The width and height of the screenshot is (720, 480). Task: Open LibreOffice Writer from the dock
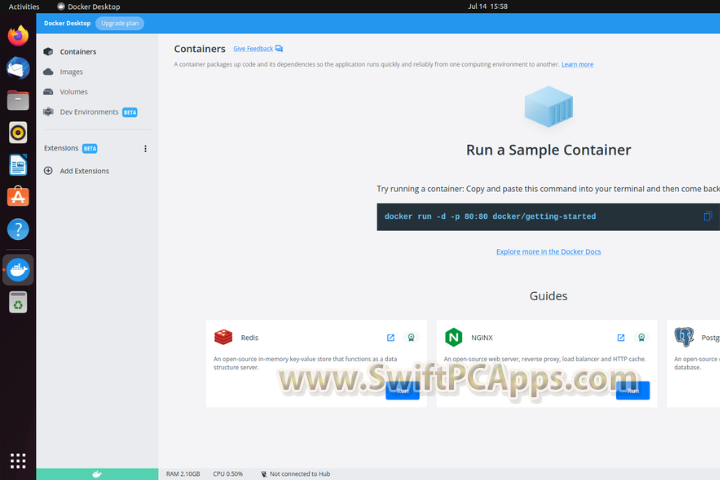(x=18, y=164)
